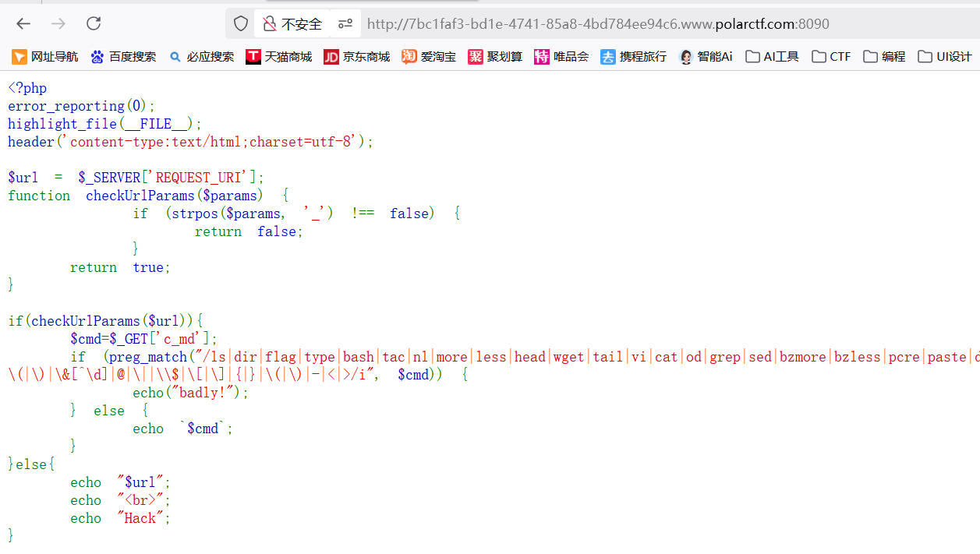Open the 智能Ai bookmark
The image size is (980, 554).
tap(706, 56)
